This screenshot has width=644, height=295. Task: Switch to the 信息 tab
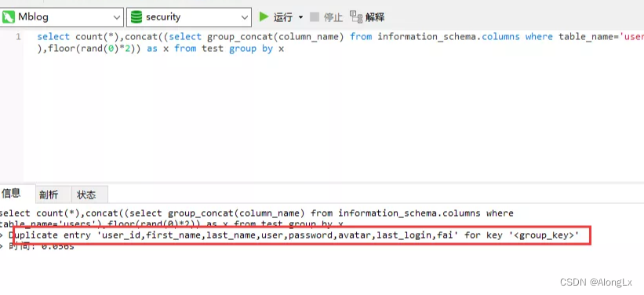(11, 194)
